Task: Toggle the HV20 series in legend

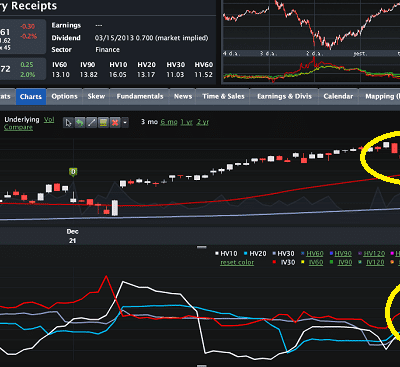Action: coord(258,254)
